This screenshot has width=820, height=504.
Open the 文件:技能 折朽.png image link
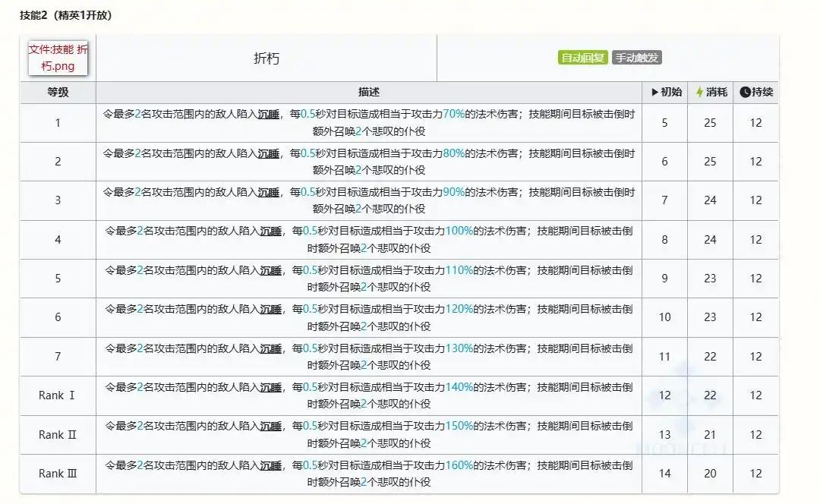[x=58, y=58]
